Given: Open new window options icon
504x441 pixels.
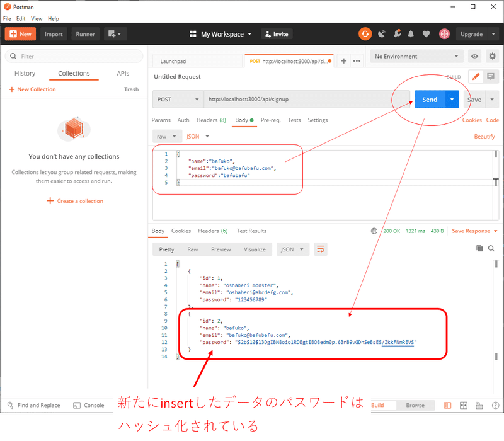Looking at the screenshot, I should (115, 34).
